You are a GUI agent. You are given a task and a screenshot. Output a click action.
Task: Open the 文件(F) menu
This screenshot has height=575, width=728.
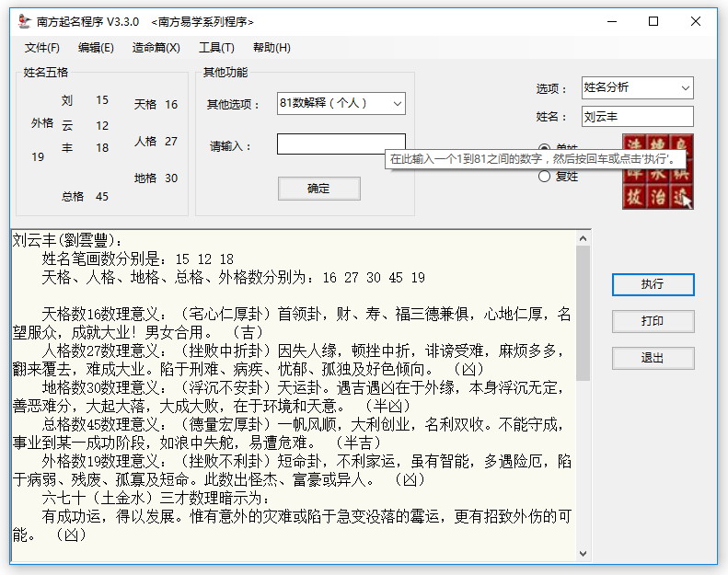[41, 48]
